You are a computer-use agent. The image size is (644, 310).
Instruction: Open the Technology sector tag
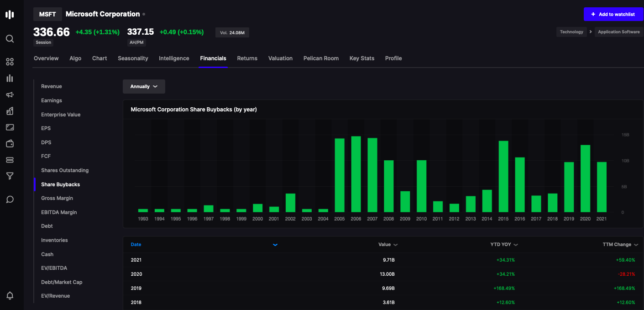(571, 32)
